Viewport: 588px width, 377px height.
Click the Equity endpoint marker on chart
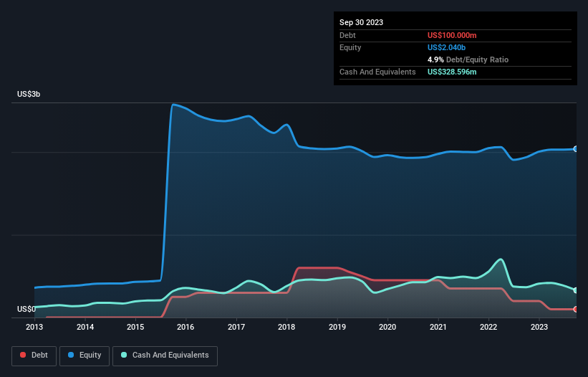tap(576, 149)
